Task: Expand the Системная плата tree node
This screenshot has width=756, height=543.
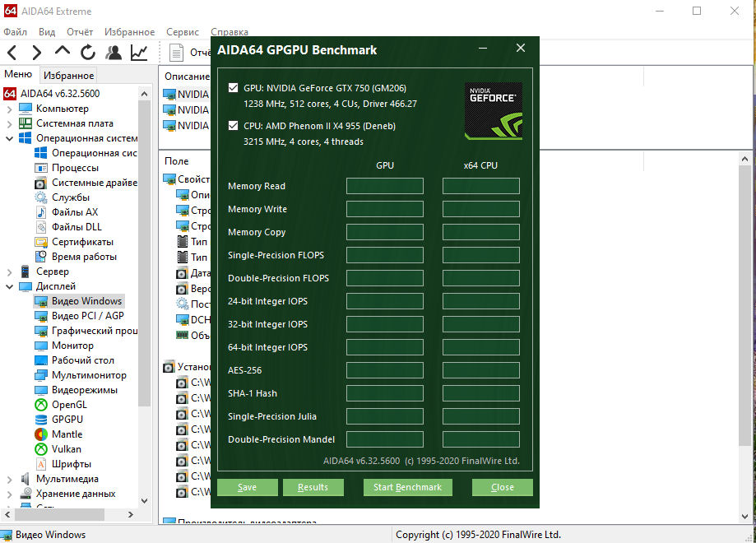Action: pos(10,124)
